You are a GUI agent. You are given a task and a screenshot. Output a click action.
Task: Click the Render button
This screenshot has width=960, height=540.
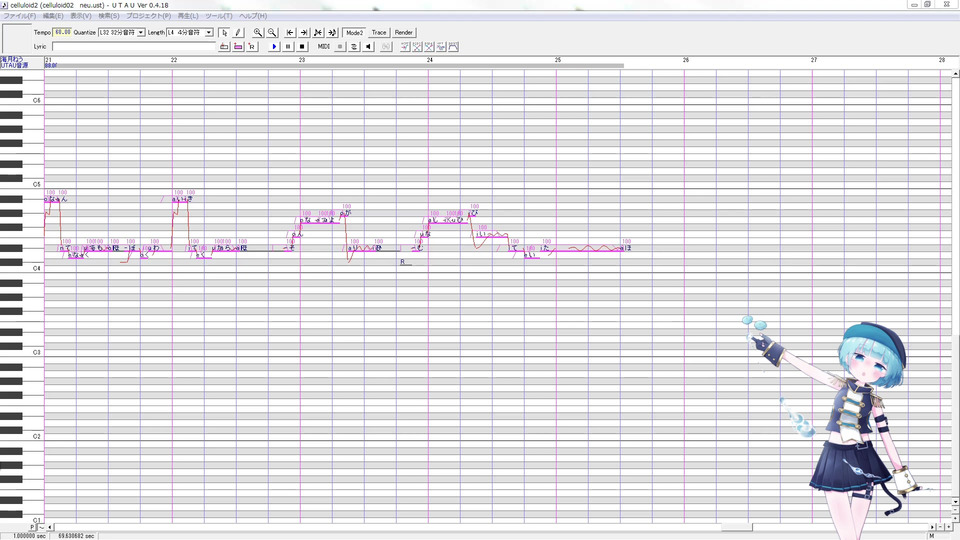tap(403, 32)
